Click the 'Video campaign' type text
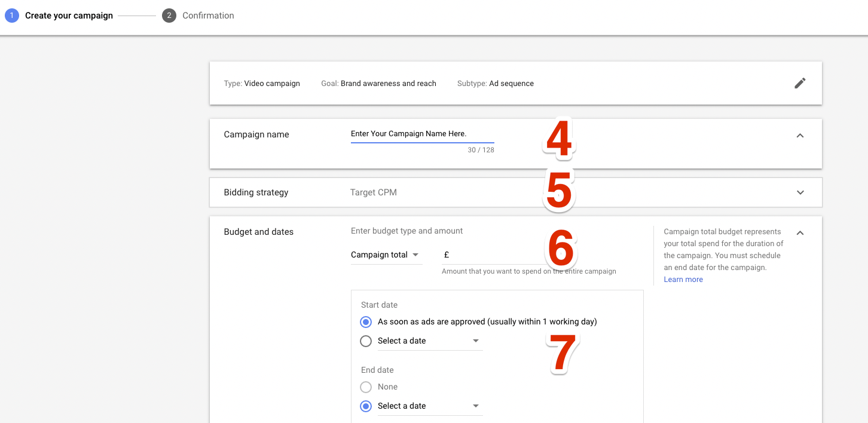The width and height of the screenshot is (868, 423). pyautogui.click(x=272, y=84)
